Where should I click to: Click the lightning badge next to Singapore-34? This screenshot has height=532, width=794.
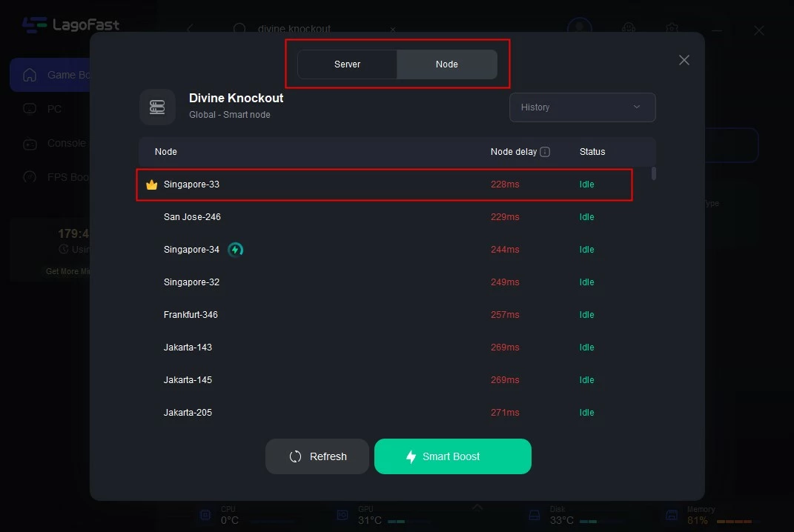(x=236, y=250)
